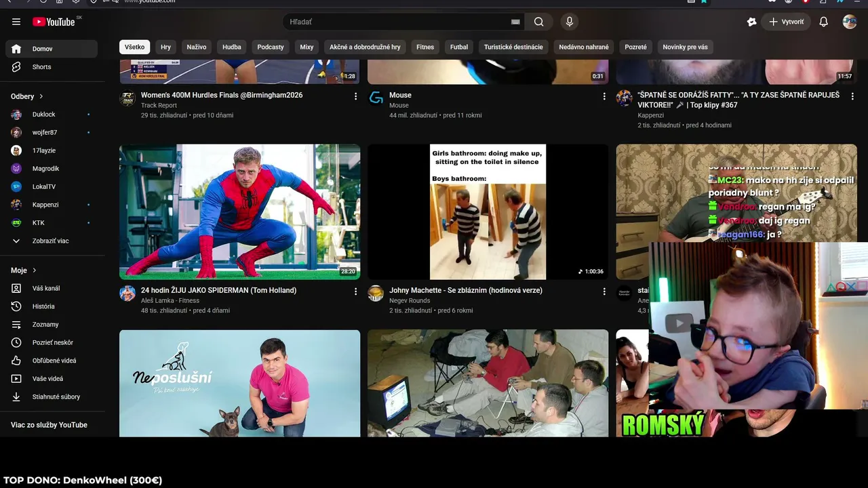Screen dimensions: 868x488
Task: Open Zoznamy in the sidebar
Action: [x=52, y=325]
